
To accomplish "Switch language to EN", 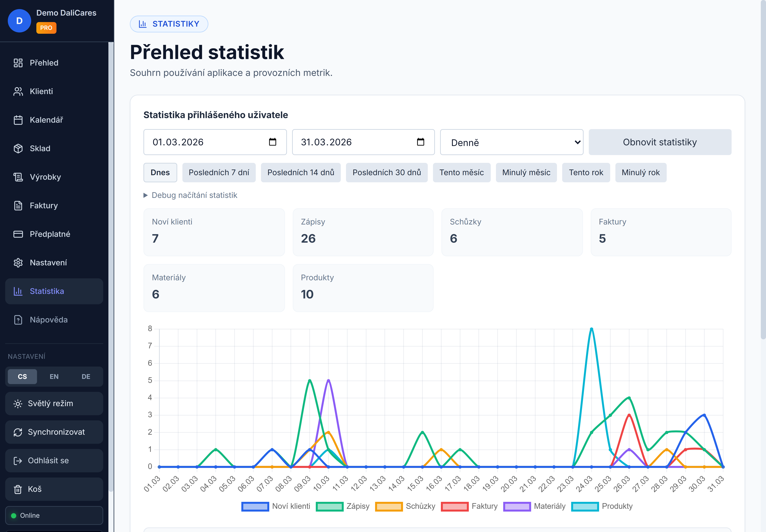I will point(54,376).
